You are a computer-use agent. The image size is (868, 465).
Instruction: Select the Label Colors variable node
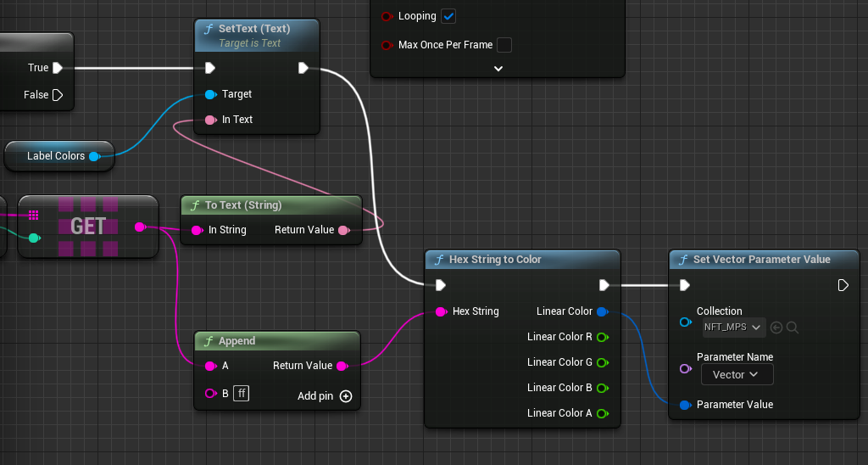click(59, 156)
